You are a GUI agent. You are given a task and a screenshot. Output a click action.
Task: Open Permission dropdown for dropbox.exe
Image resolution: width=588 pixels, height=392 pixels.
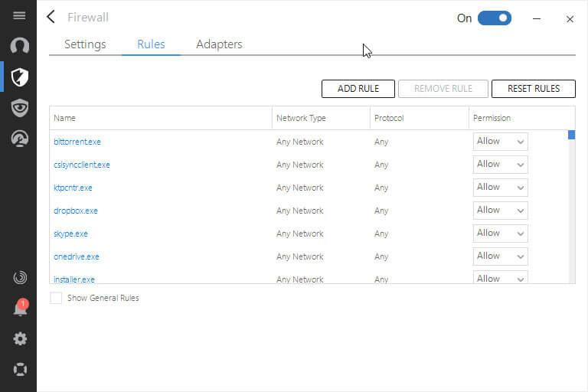click(x=500, y=211)
